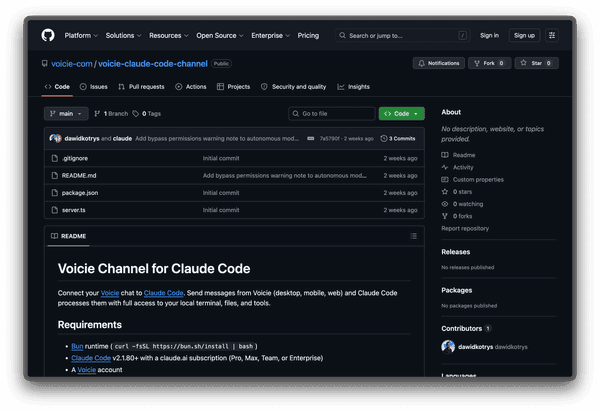600x412 pixels.
Task: Switch to the Projects tab
Action: point(233,87)
